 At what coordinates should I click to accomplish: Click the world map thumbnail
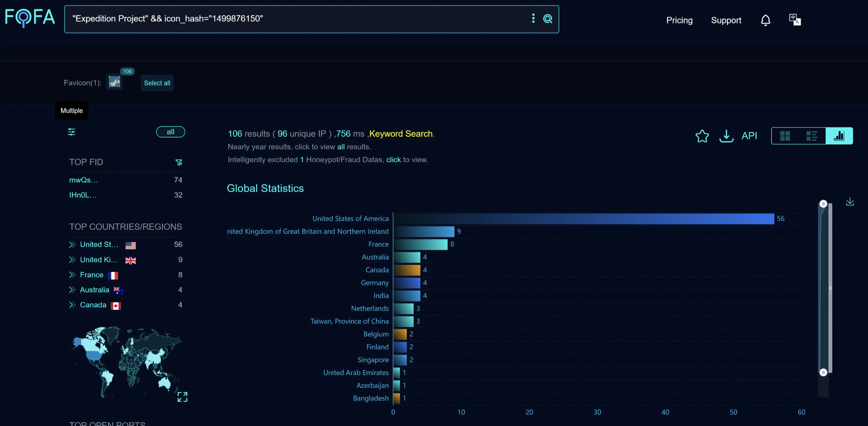(x=125, y=362)
